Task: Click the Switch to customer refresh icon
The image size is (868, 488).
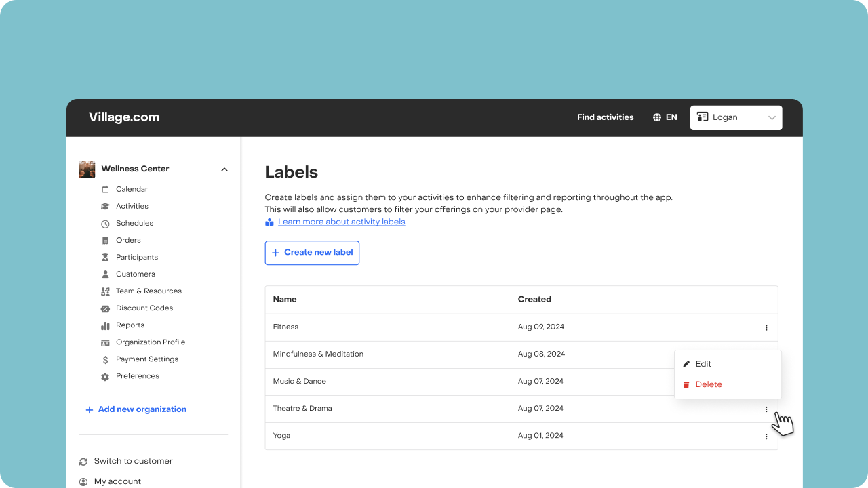Action: click(83, 462)
